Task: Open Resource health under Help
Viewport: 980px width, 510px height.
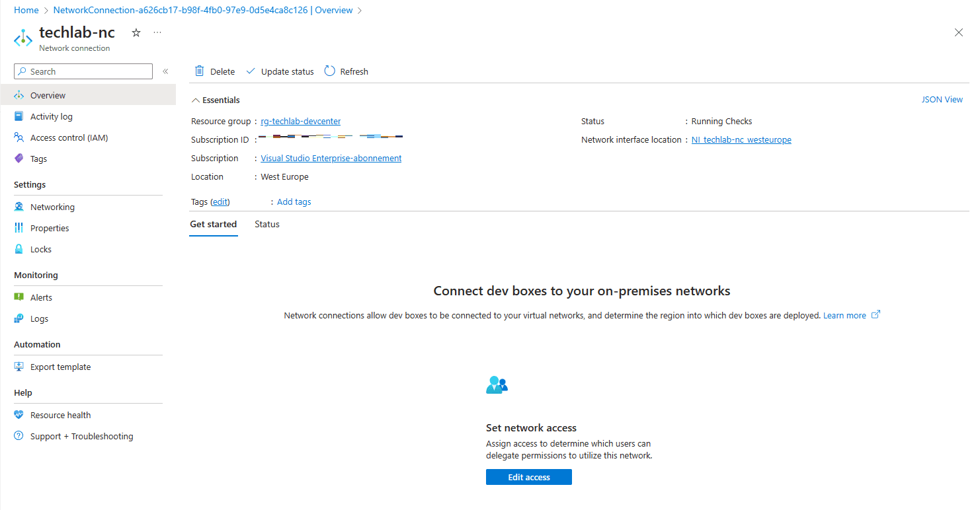Action: point(60,415)
